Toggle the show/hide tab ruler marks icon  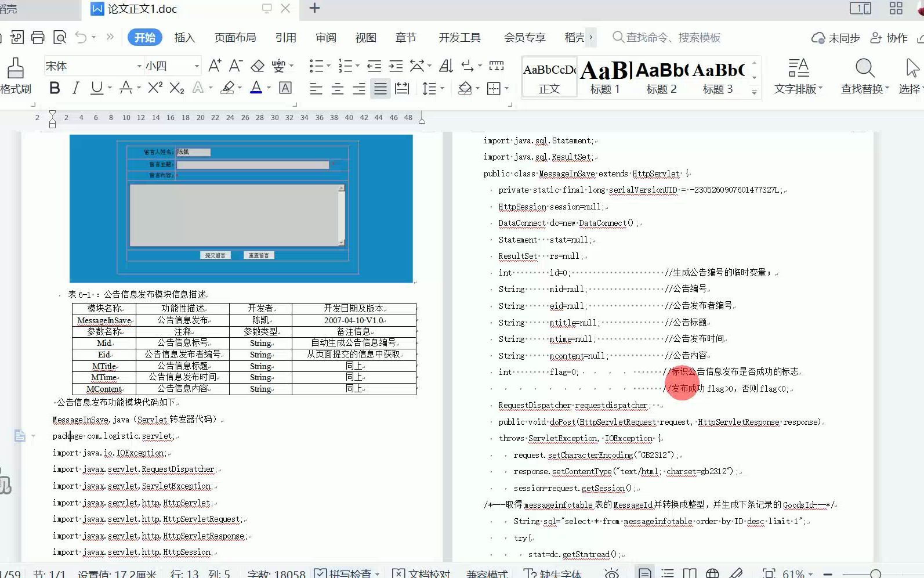497,66
